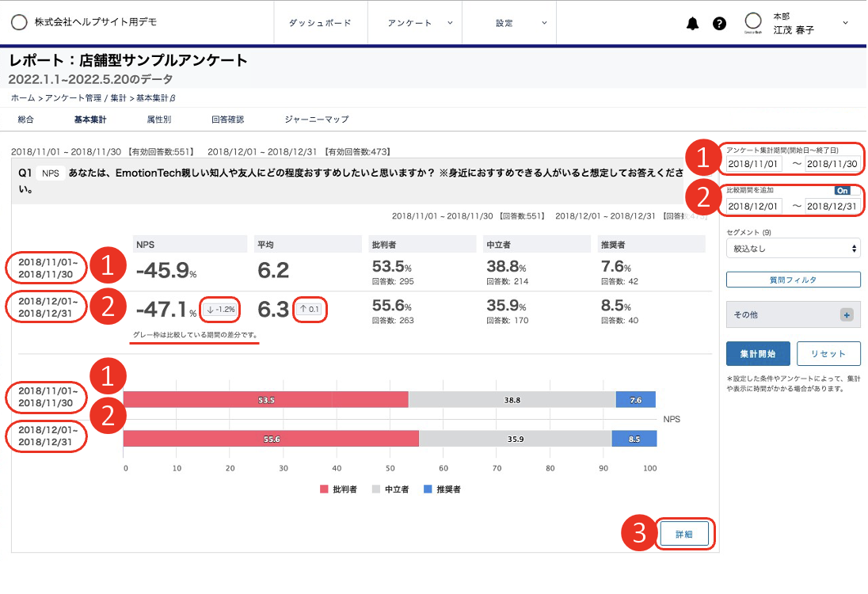Image resolution: width=868 pixels, height=594 pixels.
Task: Click the ダッシュボード menu item
Action: click(x=320, y=23)
